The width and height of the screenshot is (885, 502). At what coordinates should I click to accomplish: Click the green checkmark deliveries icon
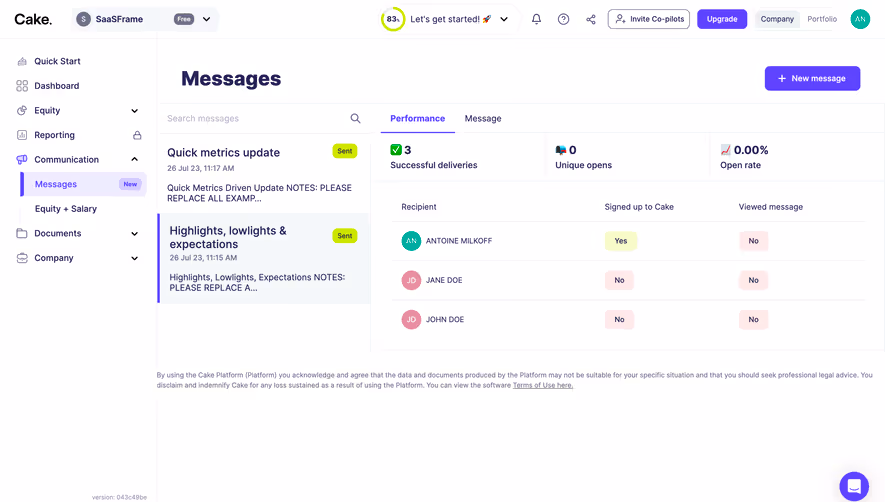coord(396,150)
